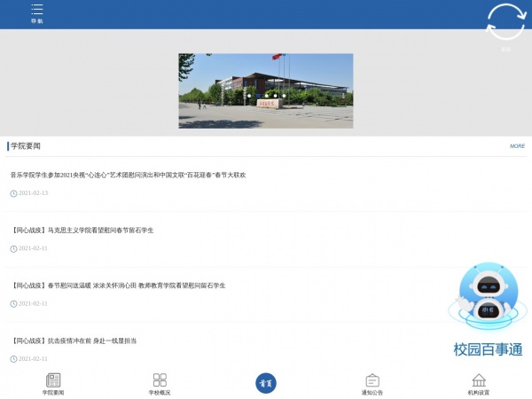Click the 2021-02-13 date under first article
This screenshot has height=399, width=532.
[33, 192]
